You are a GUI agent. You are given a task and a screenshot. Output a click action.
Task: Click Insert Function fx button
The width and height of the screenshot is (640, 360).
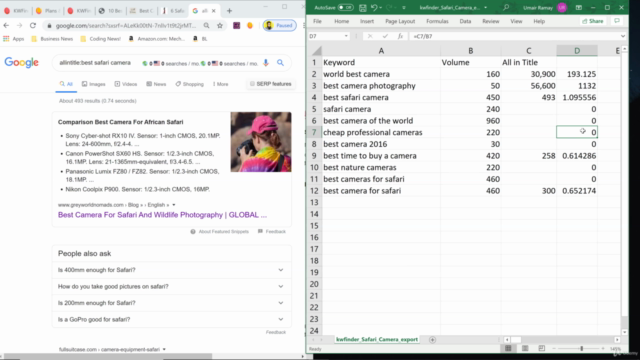400,36
